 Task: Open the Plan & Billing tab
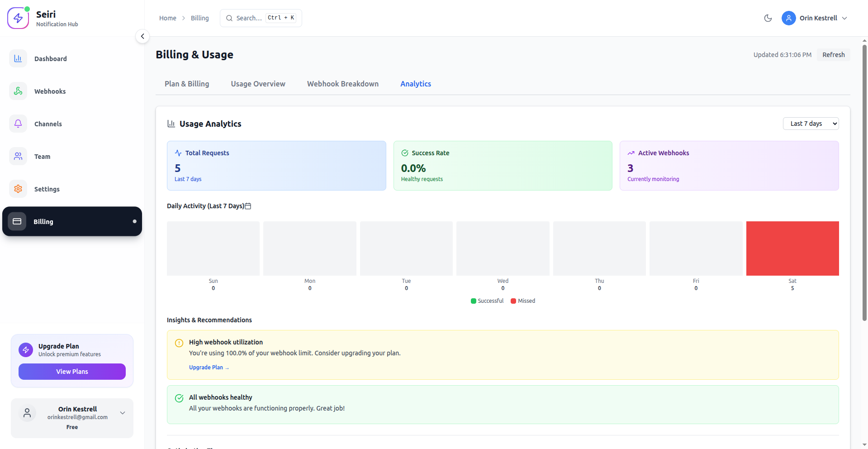(x=186, y=84)
